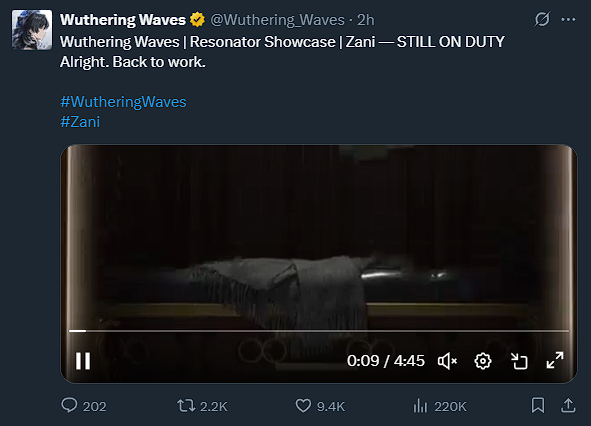Click the Grok explain post icon
This screenshot has width=591, height=426.
coord(542,20)
